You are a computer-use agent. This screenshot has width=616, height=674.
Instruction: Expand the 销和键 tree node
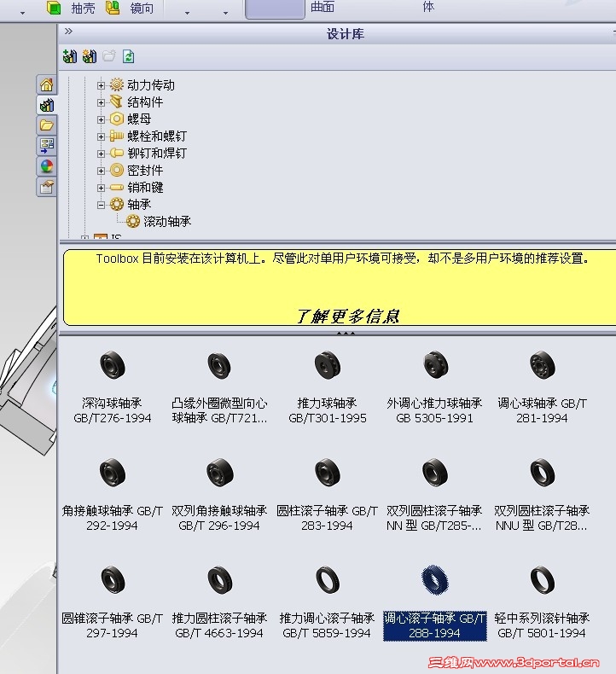coord(101,188)
